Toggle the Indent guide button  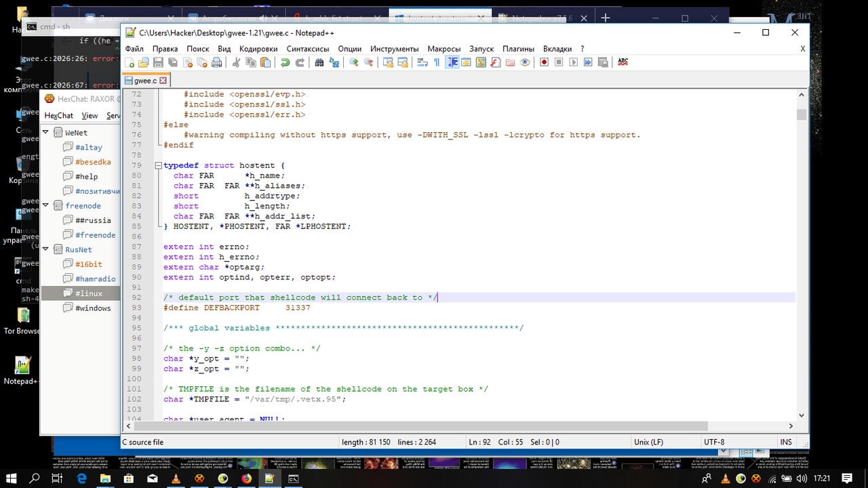tap(452, 62)
